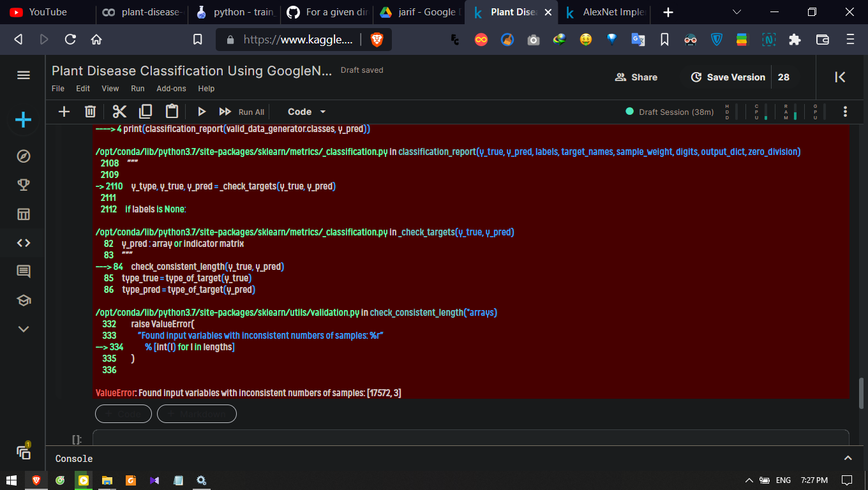Close the Plant Disease tab
Screen dimensions: 868x490
548,12
